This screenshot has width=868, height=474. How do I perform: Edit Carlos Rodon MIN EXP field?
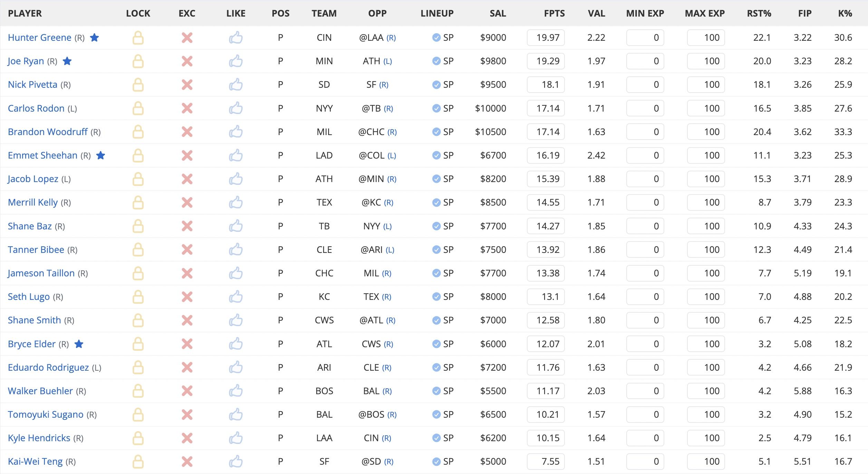(645, 108)
